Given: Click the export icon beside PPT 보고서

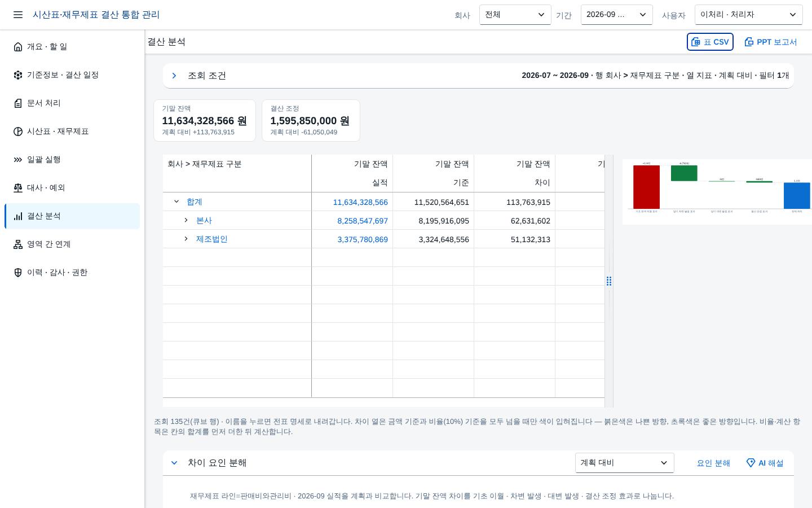Looking at the screenshot, I should coord(749,42).
